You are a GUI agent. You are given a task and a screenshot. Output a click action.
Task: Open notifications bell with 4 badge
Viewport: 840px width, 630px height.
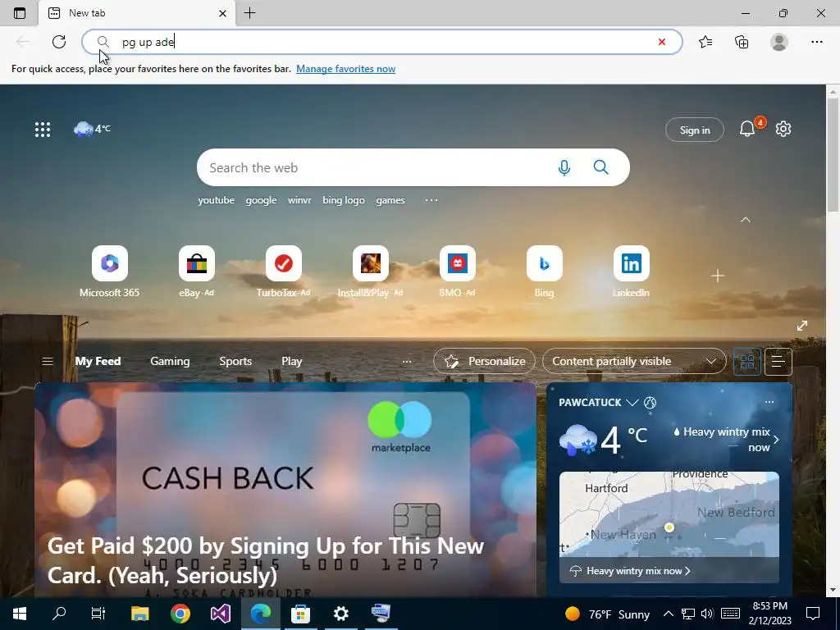[748, 129]
